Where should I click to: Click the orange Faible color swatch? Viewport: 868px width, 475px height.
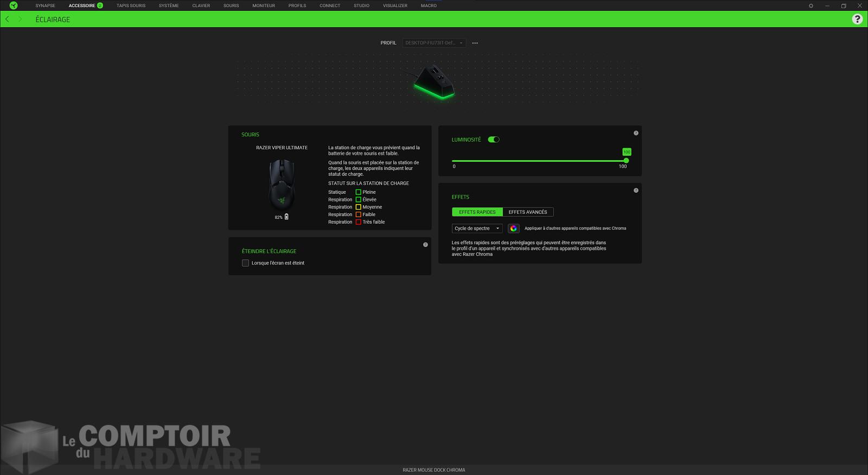tap(358, 214)
